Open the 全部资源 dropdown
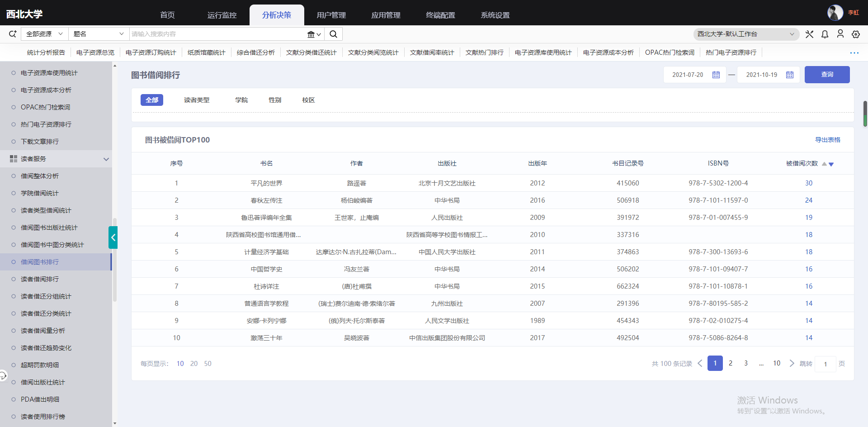 (44, 34)
